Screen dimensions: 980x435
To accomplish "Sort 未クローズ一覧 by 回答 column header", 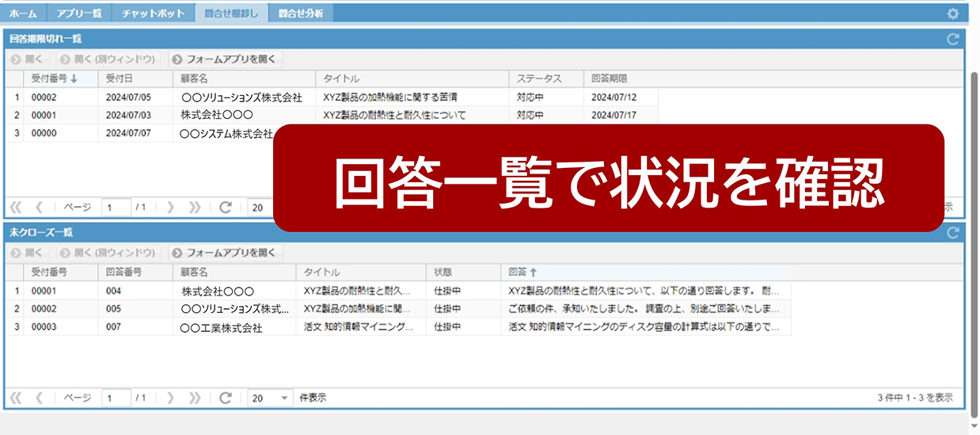I will pyautogui.click(x=522, y=272).
